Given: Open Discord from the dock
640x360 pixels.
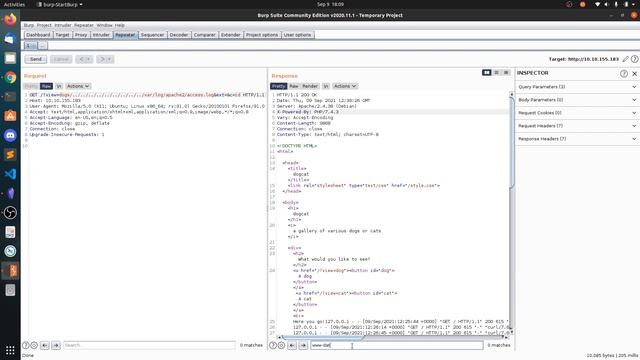Looking at the screenshot, I should [x=10, y=135].
